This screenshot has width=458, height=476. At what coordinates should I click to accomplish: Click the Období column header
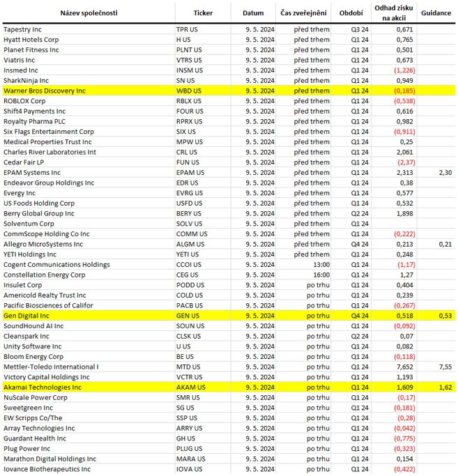pyautogui.click(x=351, y=13)
